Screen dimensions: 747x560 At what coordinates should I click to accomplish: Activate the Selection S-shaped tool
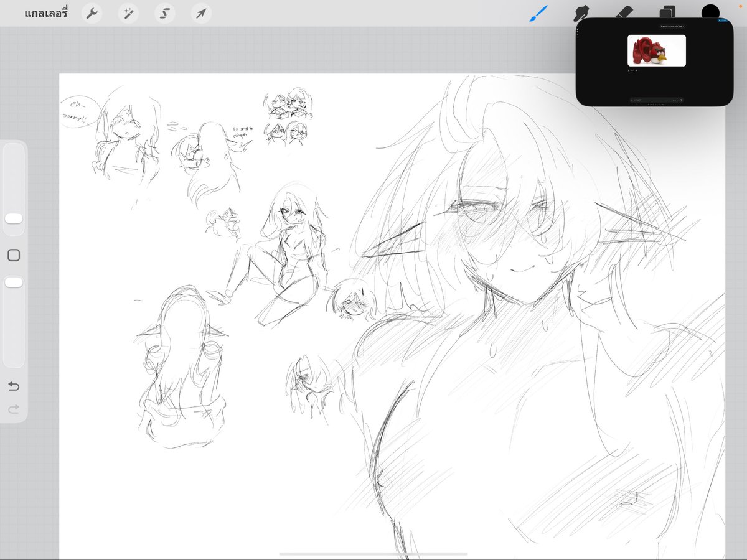(165, 13)
